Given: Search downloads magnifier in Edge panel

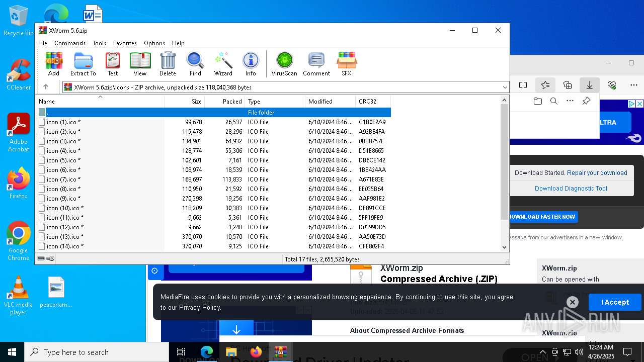Looking at the screenshot, I should point(554,101).
